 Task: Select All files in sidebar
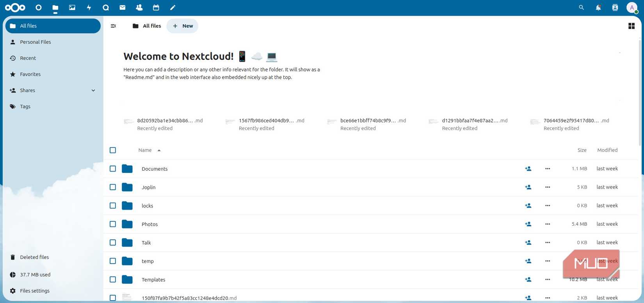(x=53, y=26)
